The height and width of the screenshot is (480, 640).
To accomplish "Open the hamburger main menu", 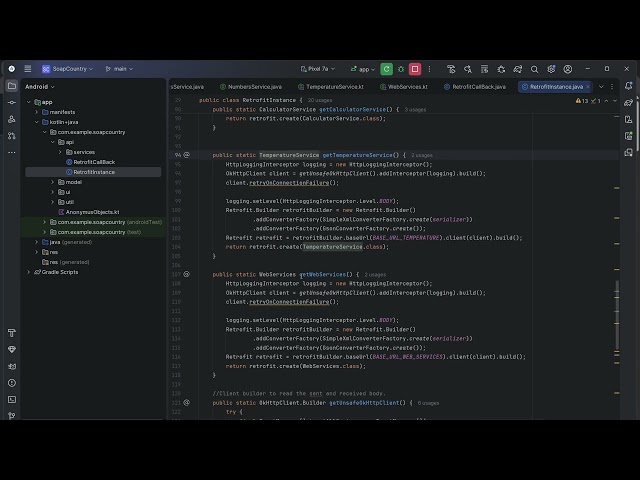I will [x=28, y=69].
